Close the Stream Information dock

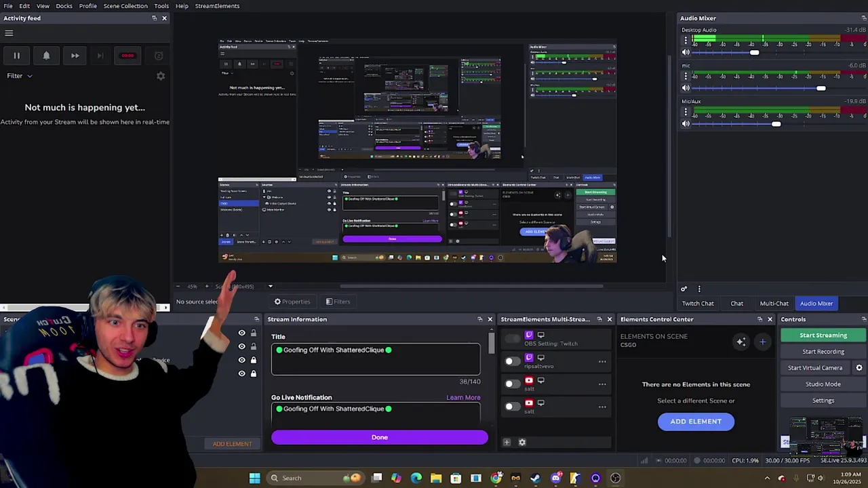pyautogui.click(x=490, y=319)
